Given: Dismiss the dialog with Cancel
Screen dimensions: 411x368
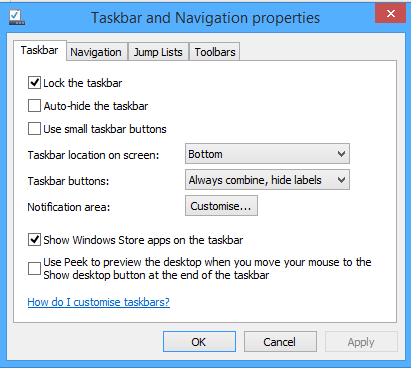Looking at the screenshot, I should pyautogui.click(x=280, y=342).
